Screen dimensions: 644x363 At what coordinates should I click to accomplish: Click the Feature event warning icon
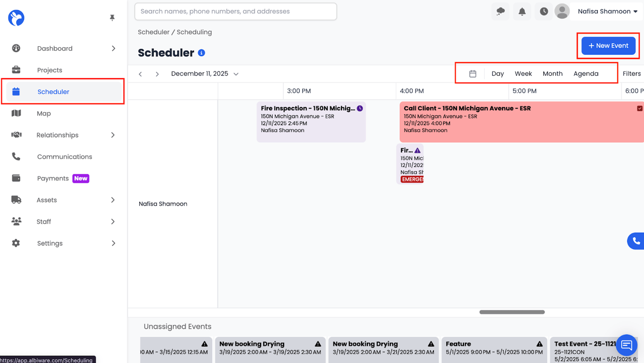click(539, 344)
